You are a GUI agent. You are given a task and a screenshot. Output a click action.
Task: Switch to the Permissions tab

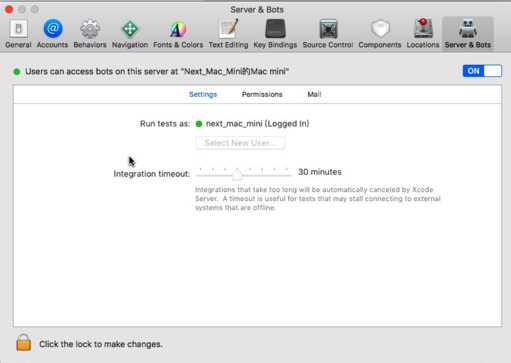point(262,94)
